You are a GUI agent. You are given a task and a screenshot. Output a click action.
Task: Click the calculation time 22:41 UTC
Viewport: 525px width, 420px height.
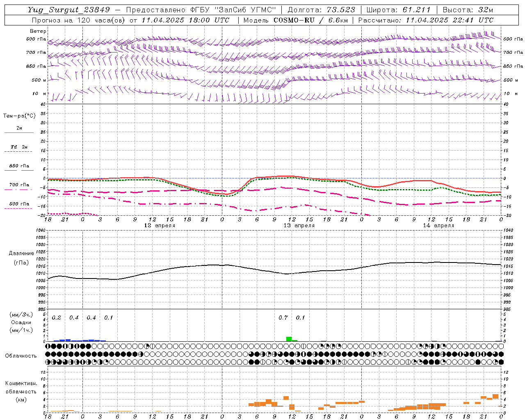[x=469, y=20]
